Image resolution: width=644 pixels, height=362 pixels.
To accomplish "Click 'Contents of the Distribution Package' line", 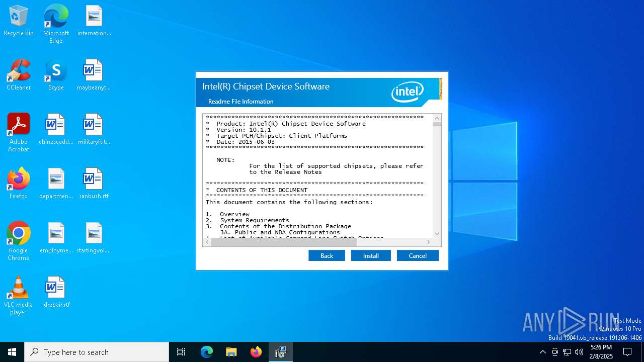I will point(285,226).
